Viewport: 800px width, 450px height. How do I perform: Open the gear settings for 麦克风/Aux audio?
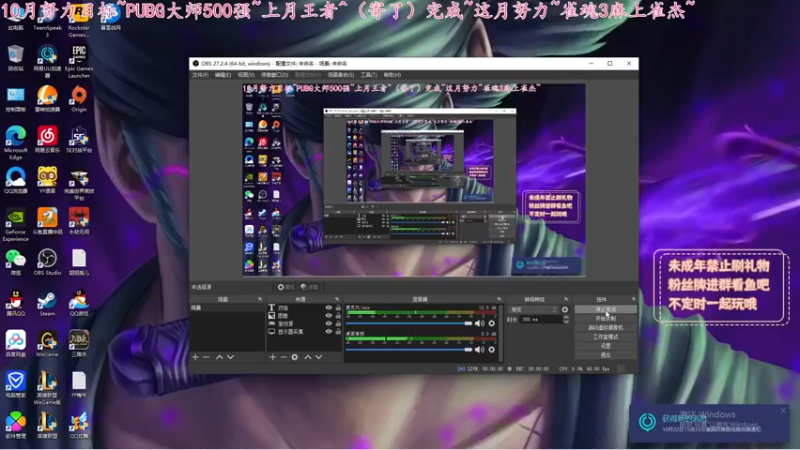491,323
